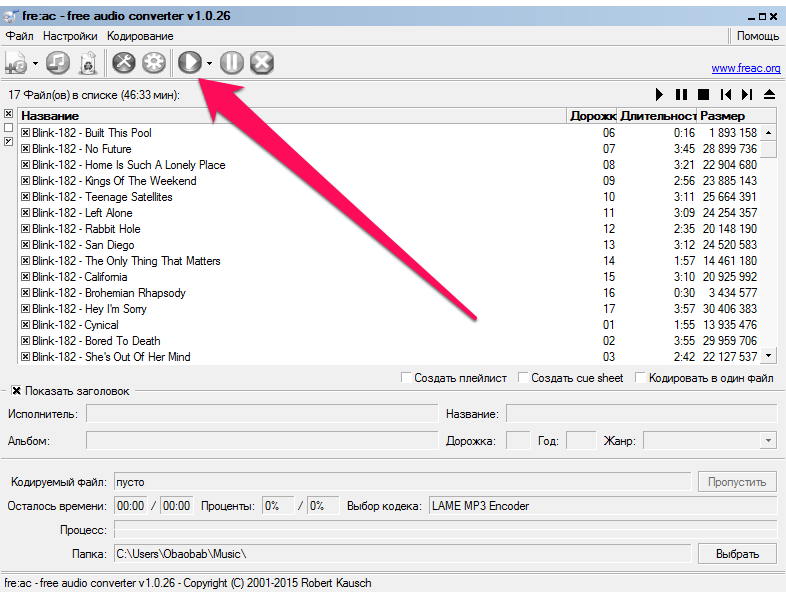Screen dimensions: 786x592
Task: Uncheck Blink-182 - Kings Of The Weekend
Action: (25, 181)
